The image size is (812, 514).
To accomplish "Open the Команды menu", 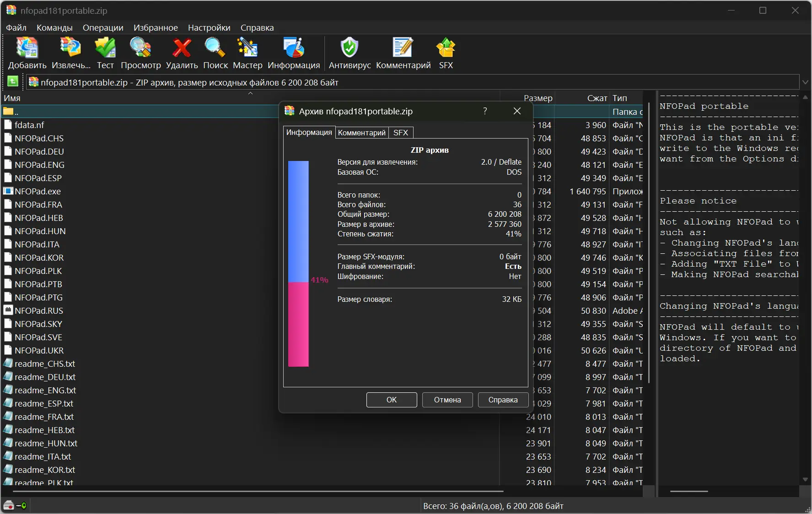I will pos(54,27).
